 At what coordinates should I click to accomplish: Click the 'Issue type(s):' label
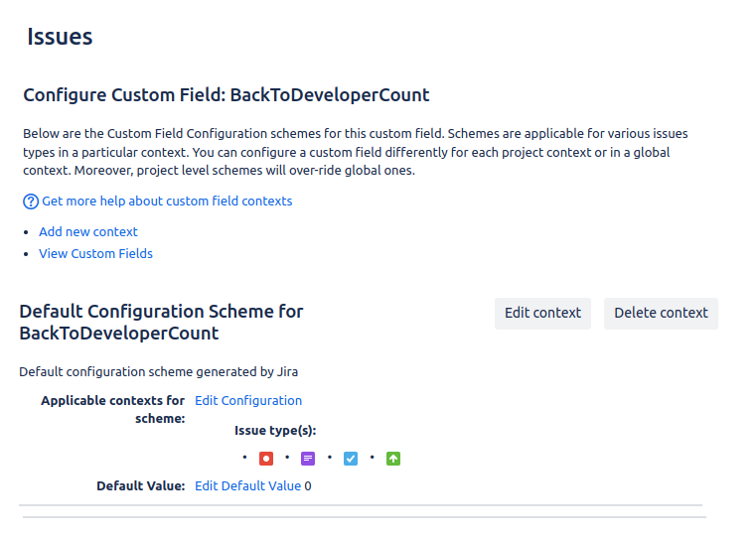point(275,430)
